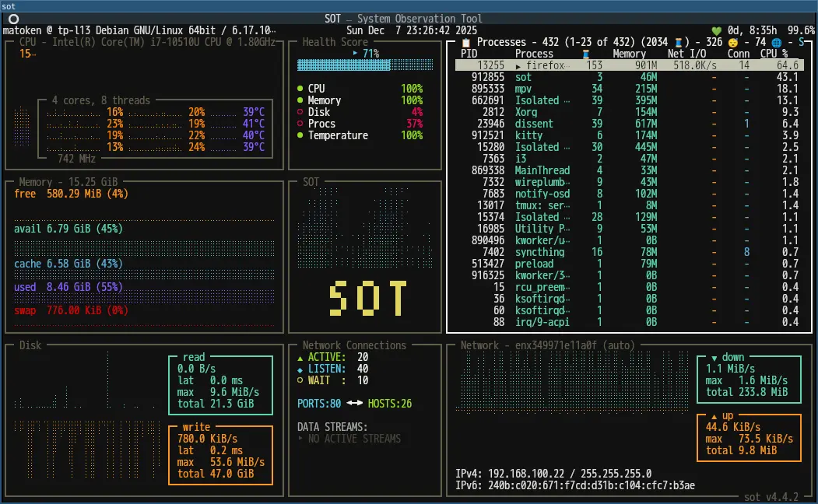Screen dimensions: 818x504
Task: Click the Temperature health indicator dot
Action: pyautogui.click(x=300, y=135)
